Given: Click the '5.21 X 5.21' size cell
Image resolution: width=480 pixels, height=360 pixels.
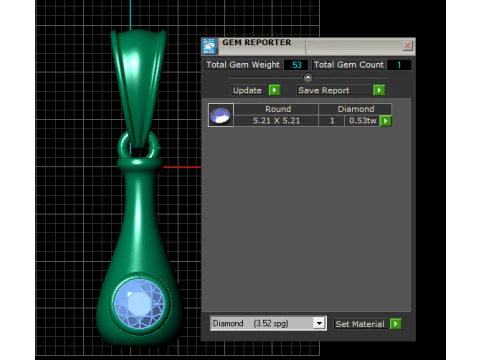Looking at the screenshot, I should [x=276, y=121].
